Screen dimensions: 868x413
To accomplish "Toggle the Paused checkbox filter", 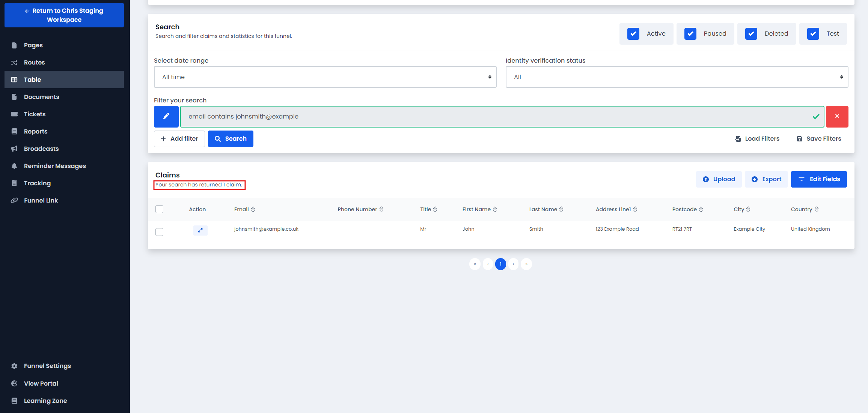I will [690, 33].
